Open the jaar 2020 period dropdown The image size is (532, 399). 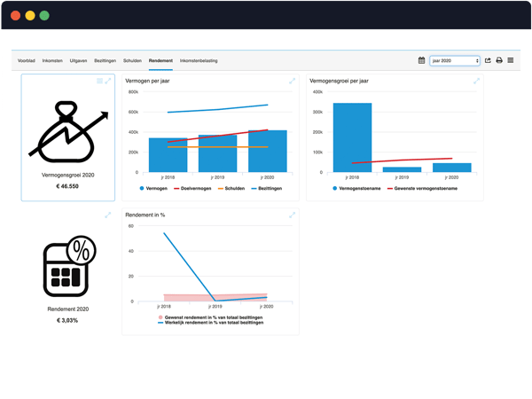click(x=455, y=60)
